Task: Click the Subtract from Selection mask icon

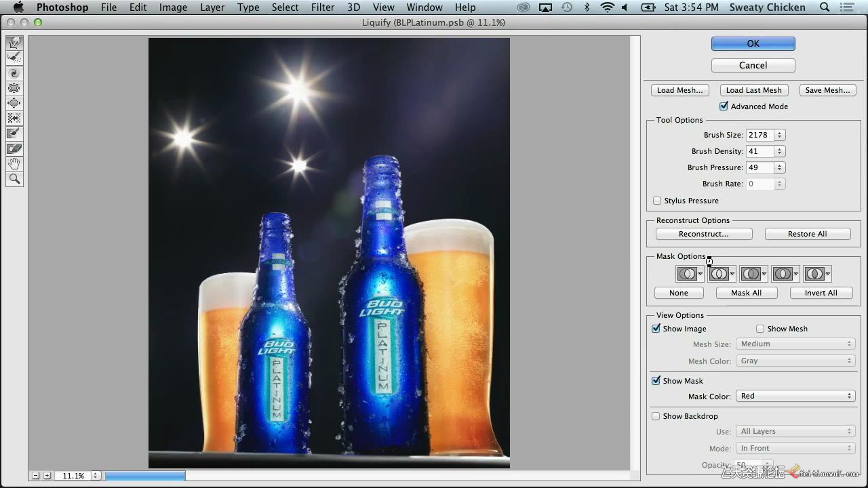Action: coord(750,274)
